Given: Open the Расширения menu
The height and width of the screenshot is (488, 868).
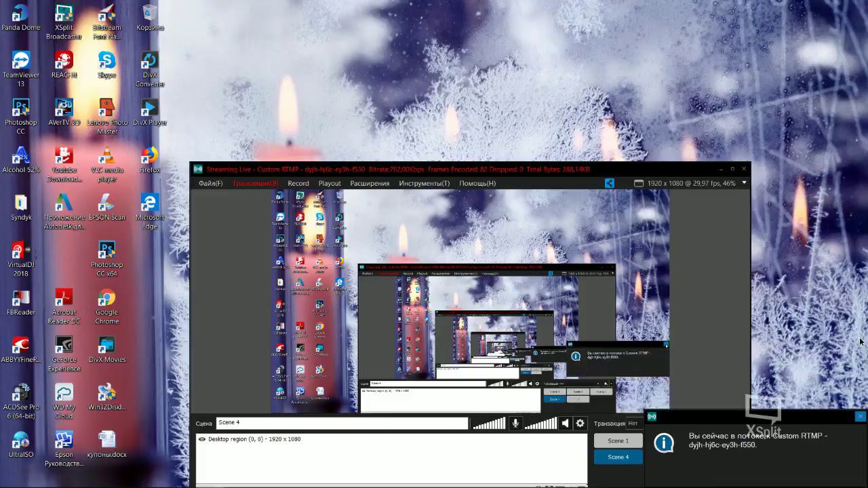Looking at the screenshot, I should pyautogui.click(x=370, y=184).
